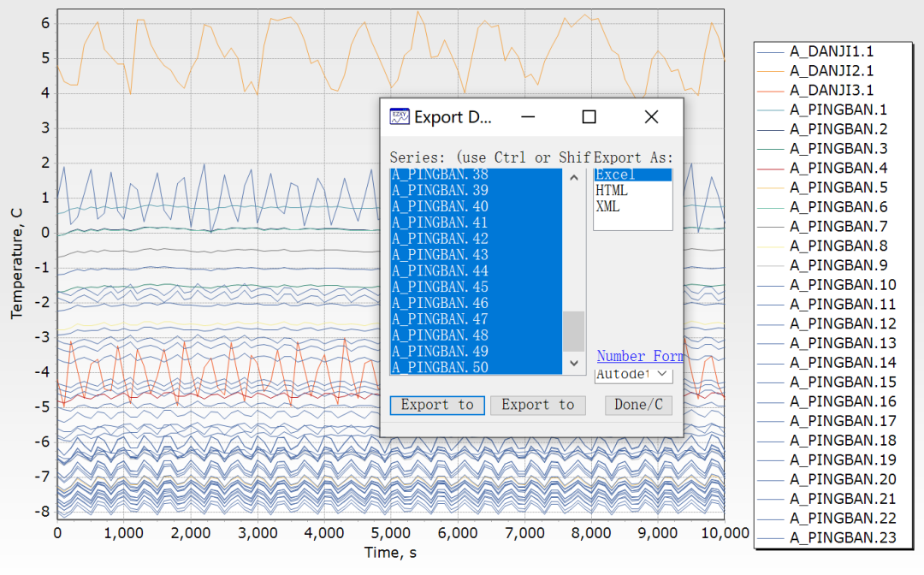Screen dimensions: 924x575
Task: Maximize the Export Data dialog
Action: tap(589, 116)
